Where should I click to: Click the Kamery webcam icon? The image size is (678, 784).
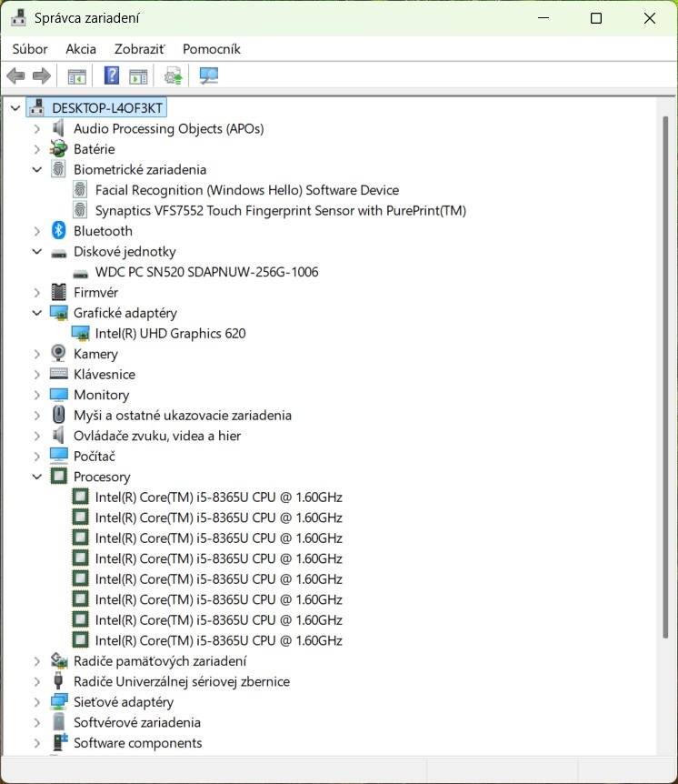click(59, 354)
